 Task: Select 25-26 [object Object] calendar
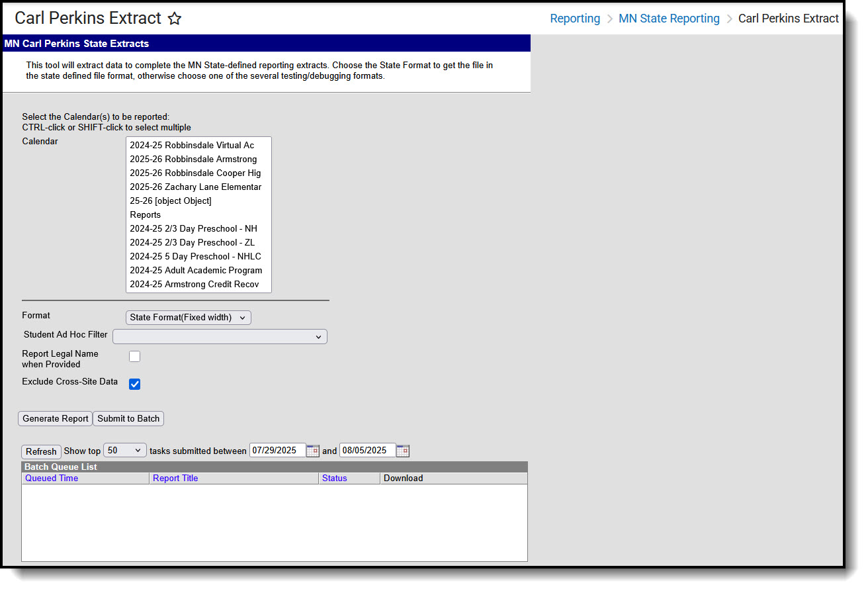coord(198,201)
